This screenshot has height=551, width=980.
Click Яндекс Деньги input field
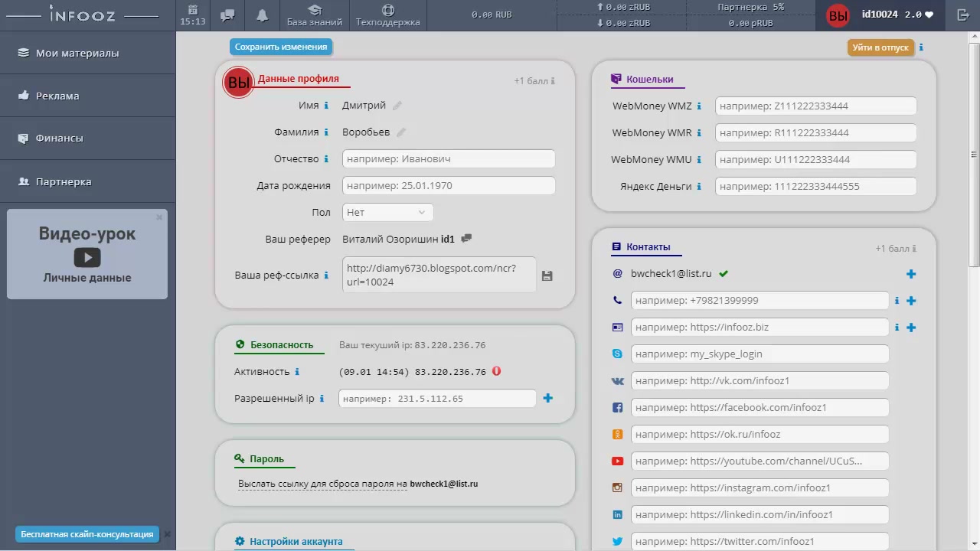click(x=816, y=187)
